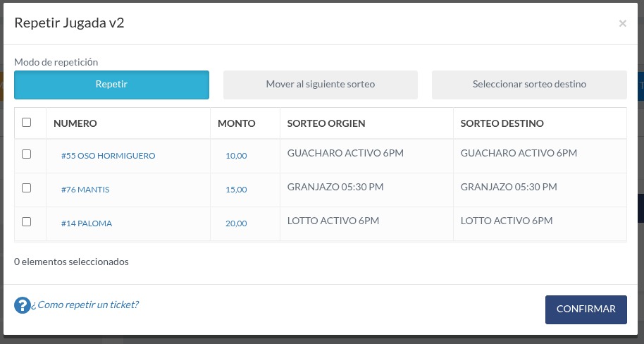Open the ¿Como repetir un ticket? help link
The width and height of the screenshot is (644, 344).
pyautogui.click(x=85, y=305)
